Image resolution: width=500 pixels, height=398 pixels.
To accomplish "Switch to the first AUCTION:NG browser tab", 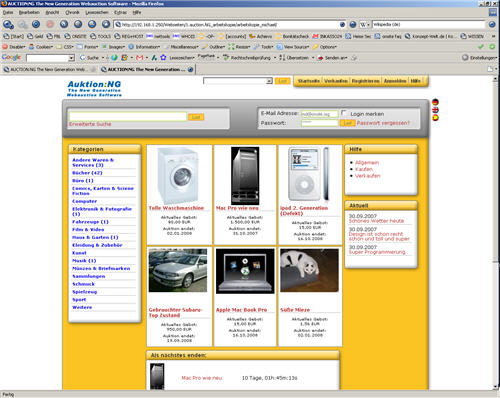I will click(49, 69).
